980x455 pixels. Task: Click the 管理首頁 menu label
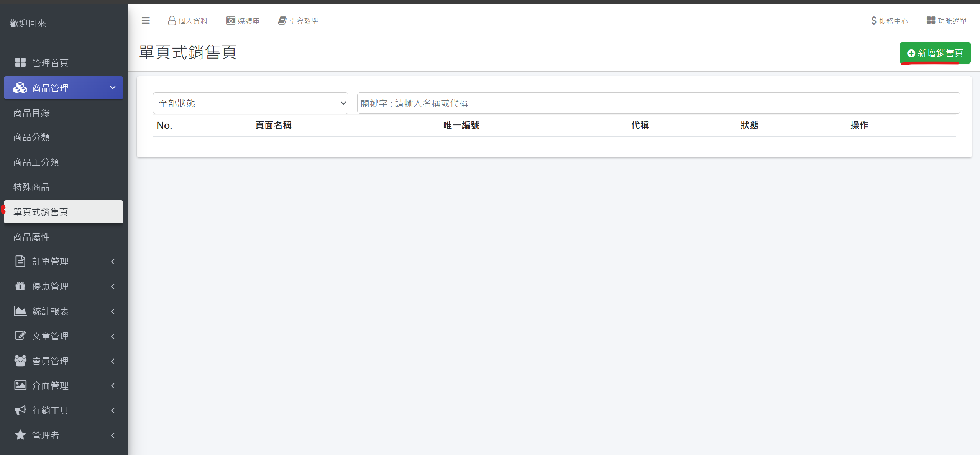pyautogui.click(x=50, y=63)
